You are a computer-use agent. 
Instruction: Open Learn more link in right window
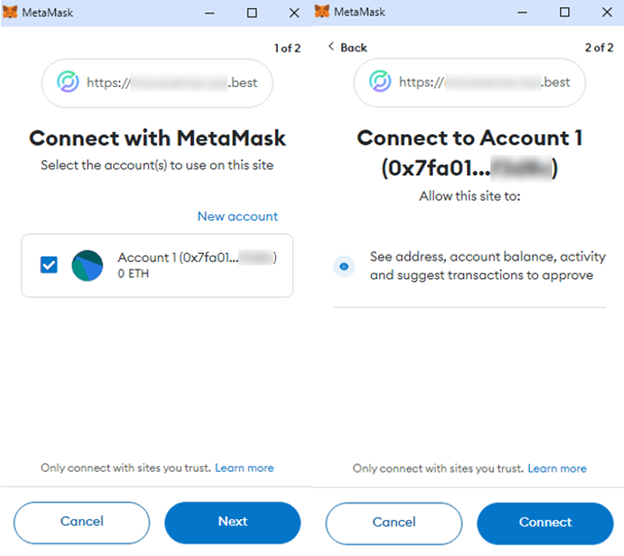pyautogui.click(x=557, y=468)
